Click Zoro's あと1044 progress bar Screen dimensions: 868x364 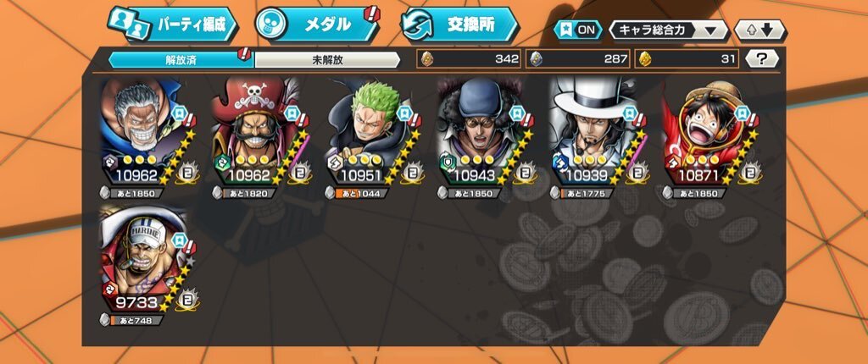tap(357, 193)
